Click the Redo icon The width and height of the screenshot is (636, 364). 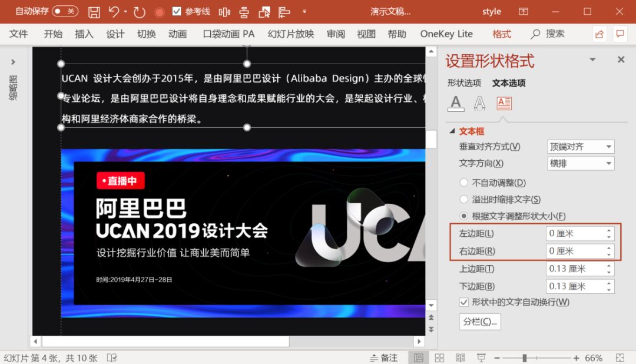click(x=138, y=11)
